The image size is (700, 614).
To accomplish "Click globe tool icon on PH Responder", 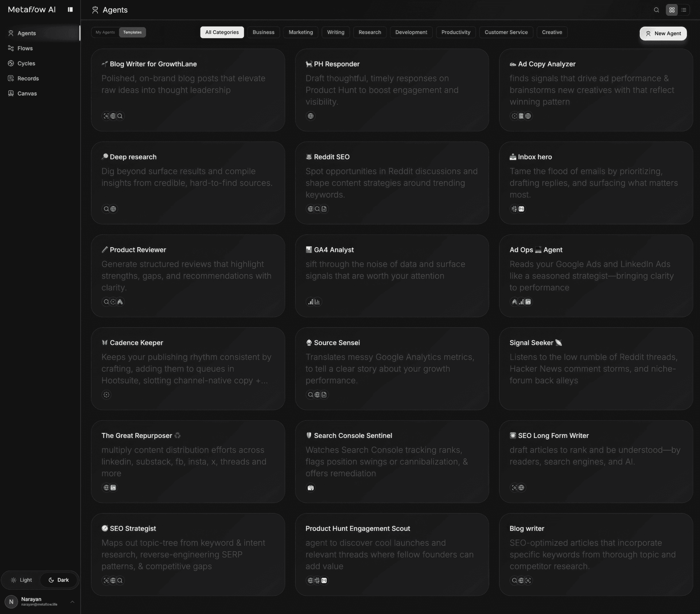I will click(x=311, y=116).
